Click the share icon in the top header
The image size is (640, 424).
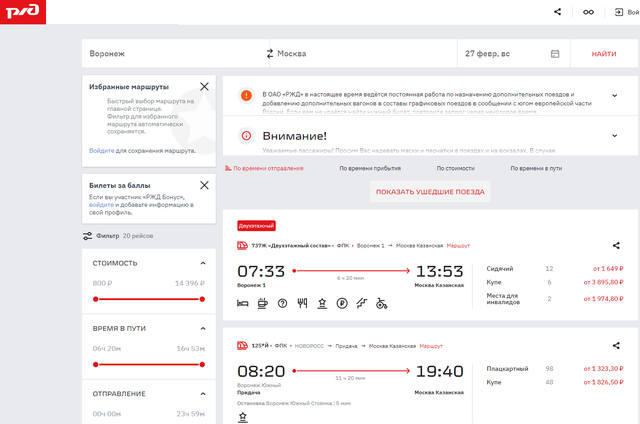tap(558, 12)
